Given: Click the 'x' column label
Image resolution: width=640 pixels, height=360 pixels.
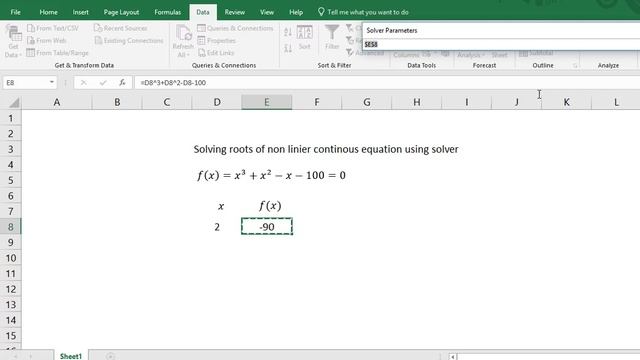Looking at the screenshot, I should pos(221,207).
